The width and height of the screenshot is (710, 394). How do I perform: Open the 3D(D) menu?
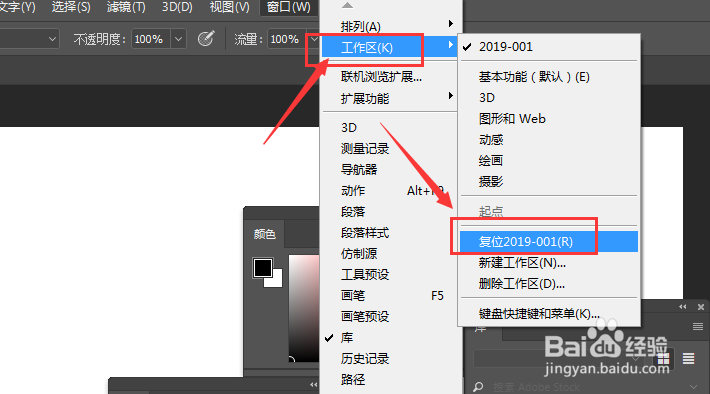click(177, 7)
